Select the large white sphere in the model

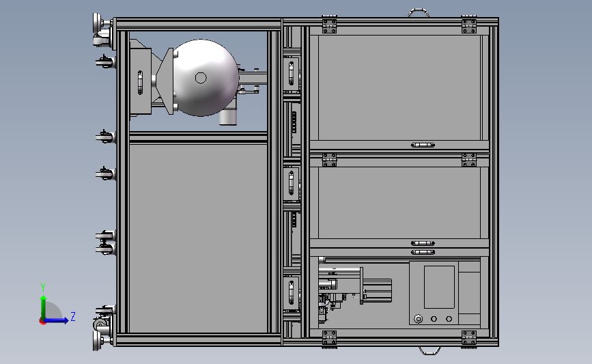(x=206, y=78)
